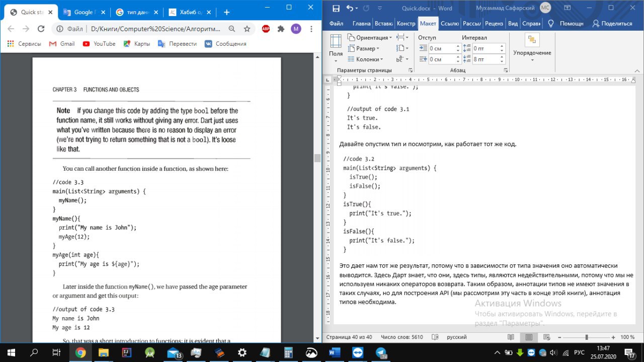
Task: Reload the page in Chrome
Action: (40, 29)
